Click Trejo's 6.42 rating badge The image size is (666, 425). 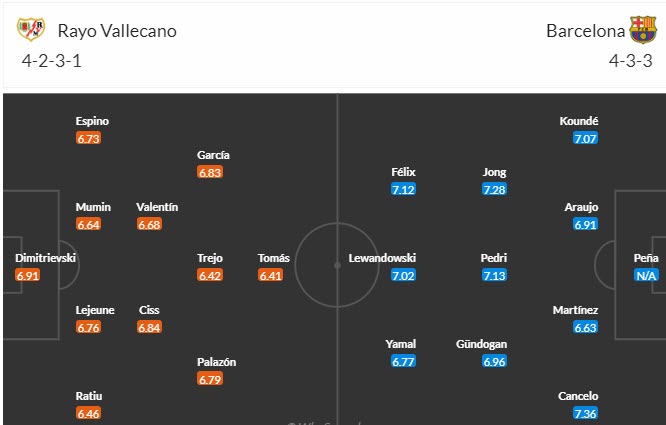point(210,275)
